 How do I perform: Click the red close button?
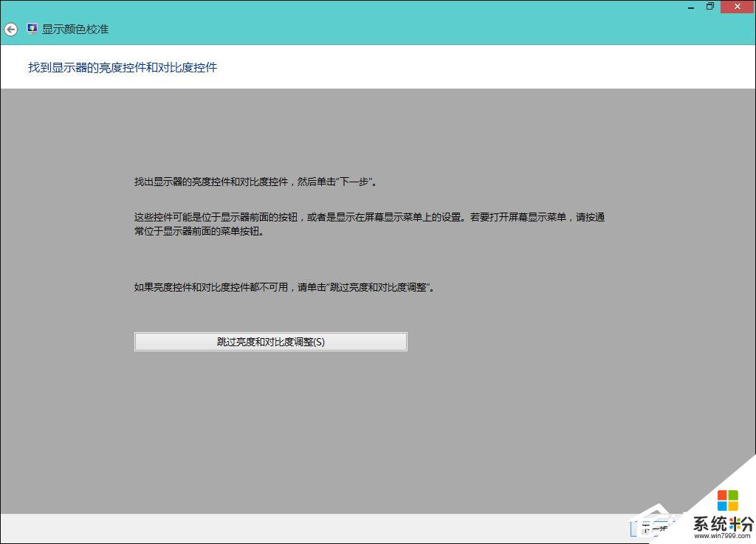737,7
